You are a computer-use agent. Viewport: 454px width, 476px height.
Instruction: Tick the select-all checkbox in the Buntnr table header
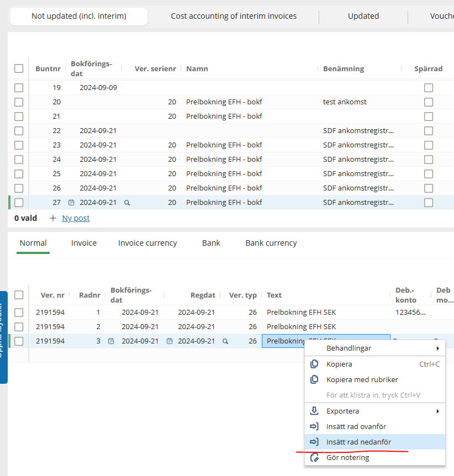[x=19, y=68]
